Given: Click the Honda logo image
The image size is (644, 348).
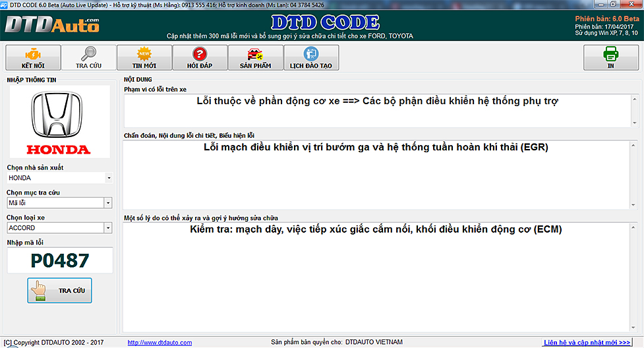Looking at the screenshot, I should point(59,122).
